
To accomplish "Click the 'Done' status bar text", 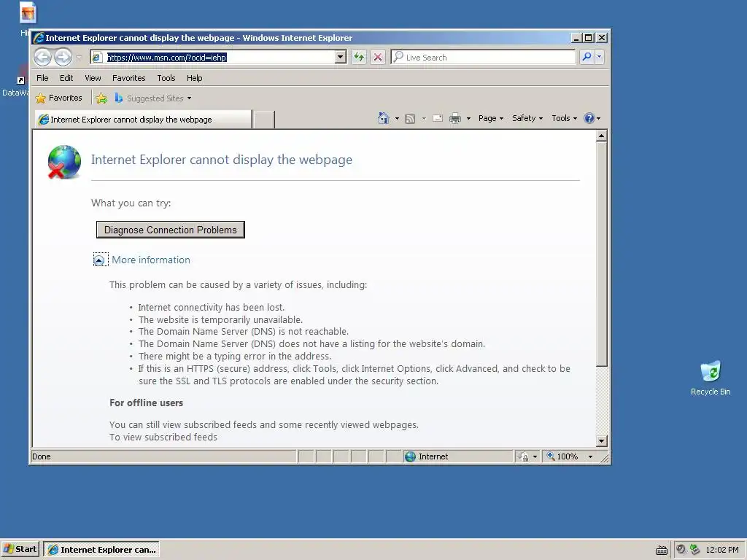I will pyautogui.click(x=42, y=456).
